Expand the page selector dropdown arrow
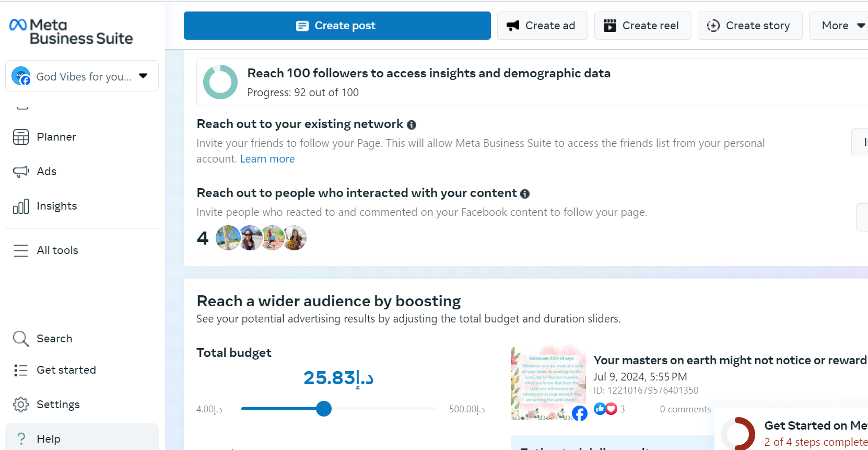 (x=143, y=76)
